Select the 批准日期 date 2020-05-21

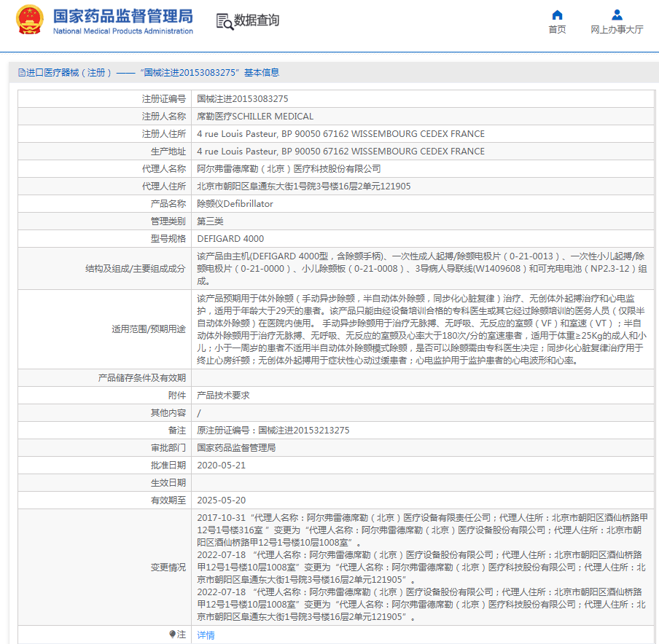click(x=221, y=465)
